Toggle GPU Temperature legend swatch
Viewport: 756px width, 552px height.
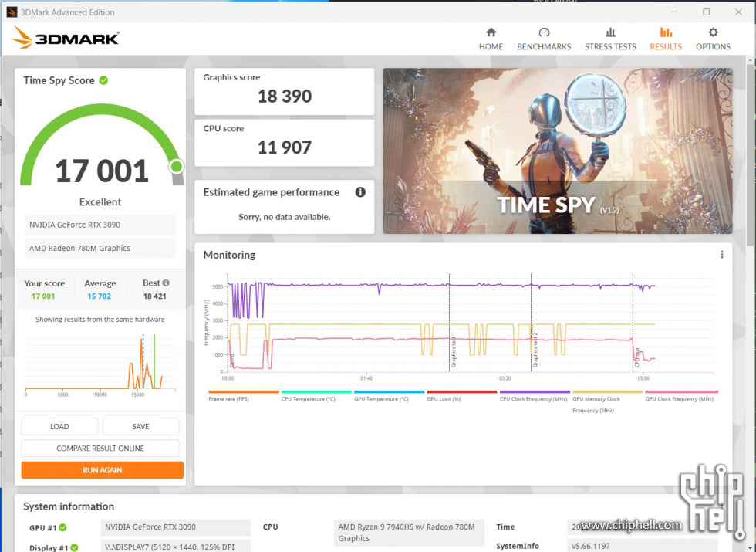point(389,392)
